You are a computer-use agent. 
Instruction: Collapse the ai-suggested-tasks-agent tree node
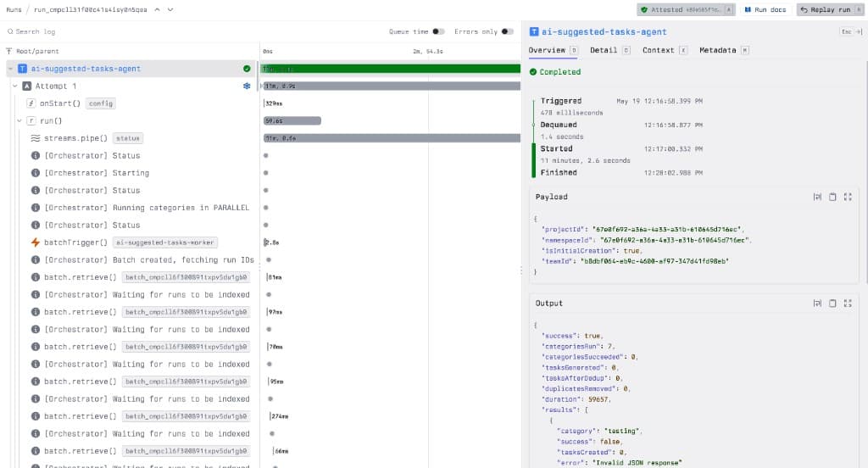tap(10, 69)
